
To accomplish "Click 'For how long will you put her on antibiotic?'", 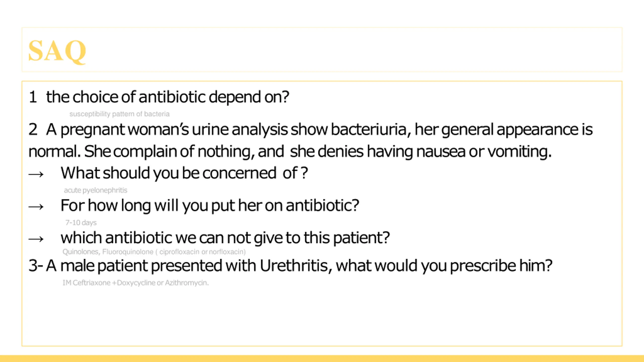I will pyautogui.click(x=210, y=206).
